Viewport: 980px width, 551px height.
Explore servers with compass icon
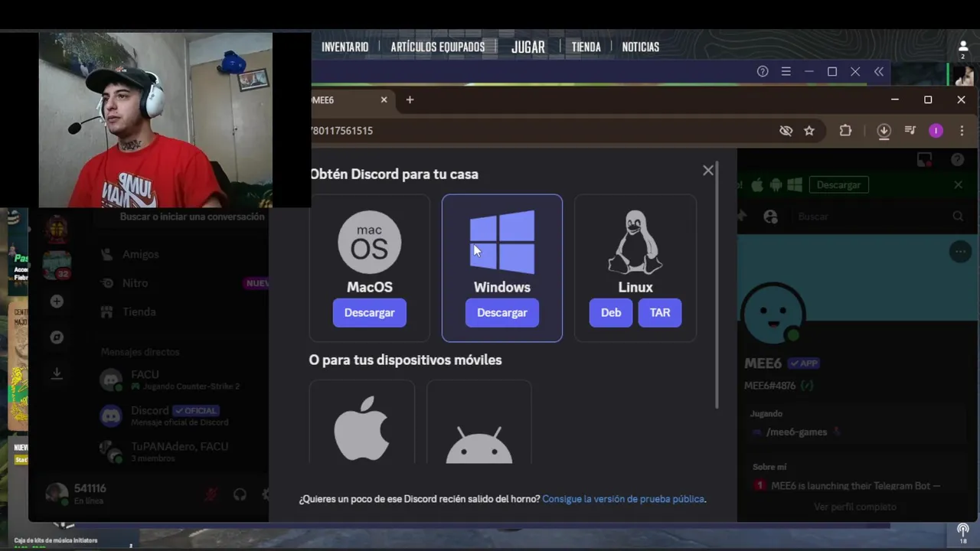point(57,337)
